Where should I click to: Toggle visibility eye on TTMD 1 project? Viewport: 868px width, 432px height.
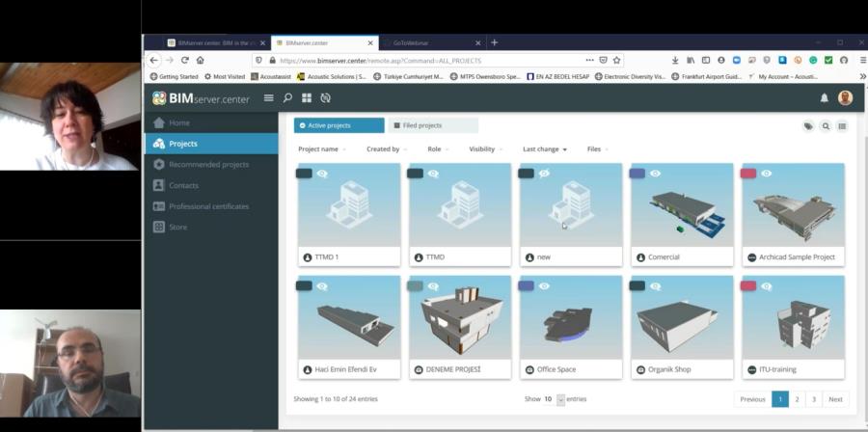tap(322, 174)
